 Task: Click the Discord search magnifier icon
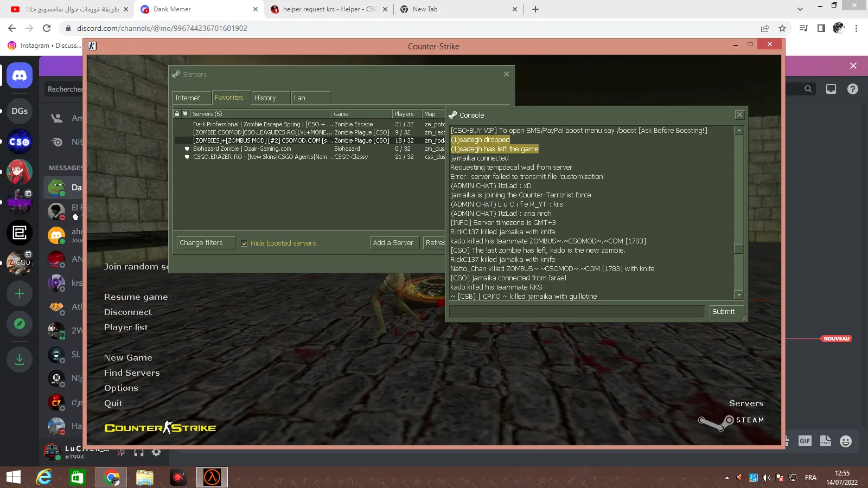(808, 89)
